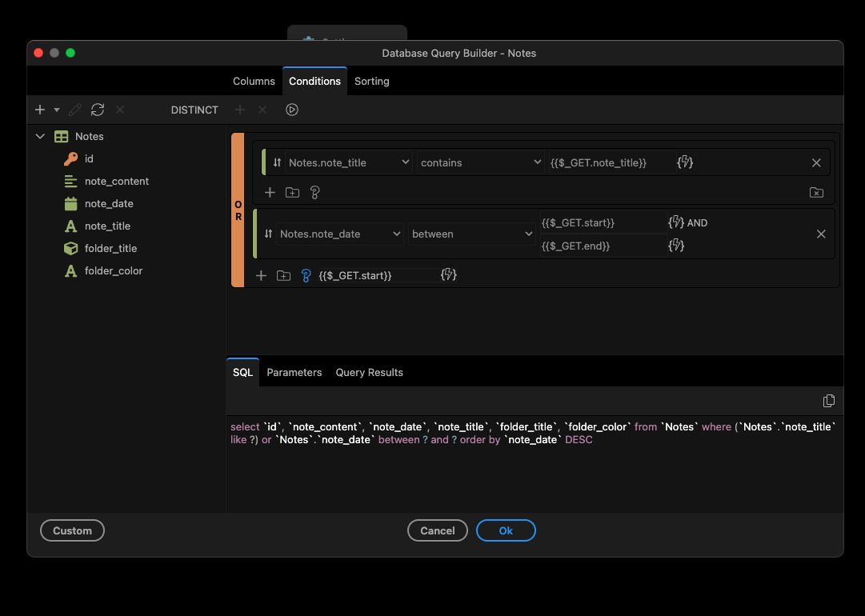The image size is (865, 616).
Task: Click the refresh schema icon in toolbar
Action: (98, 110)
